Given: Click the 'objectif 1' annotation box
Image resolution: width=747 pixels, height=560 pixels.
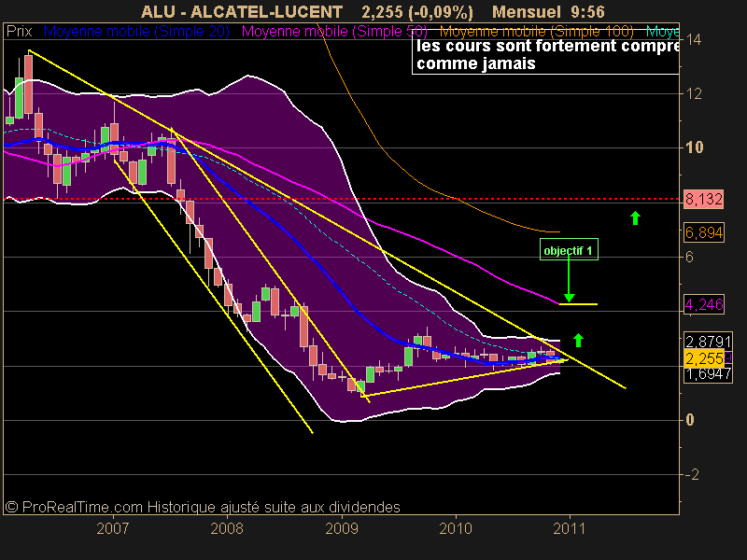Looking at the screenshot, I should click(569, 250).
